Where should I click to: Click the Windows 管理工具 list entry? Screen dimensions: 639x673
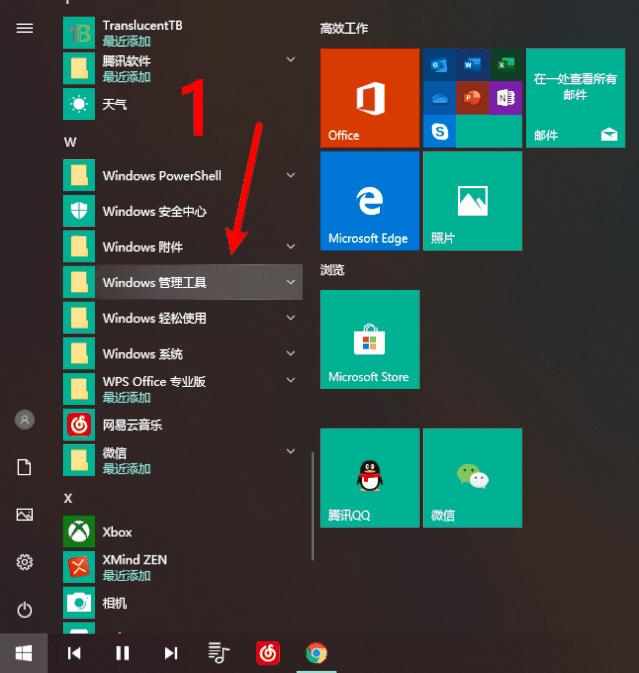click(183, 282)
